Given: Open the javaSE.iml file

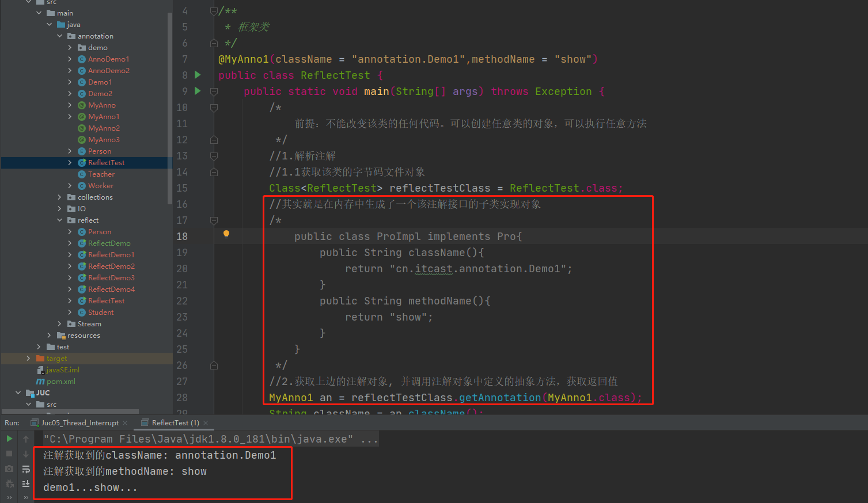Looking at the screenshot, I should (x=62, y=369).
